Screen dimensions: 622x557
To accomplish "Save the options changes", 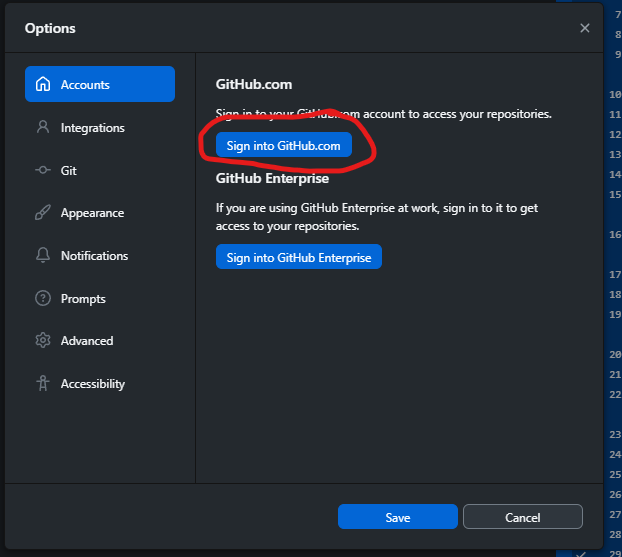I will coord(398,517).
